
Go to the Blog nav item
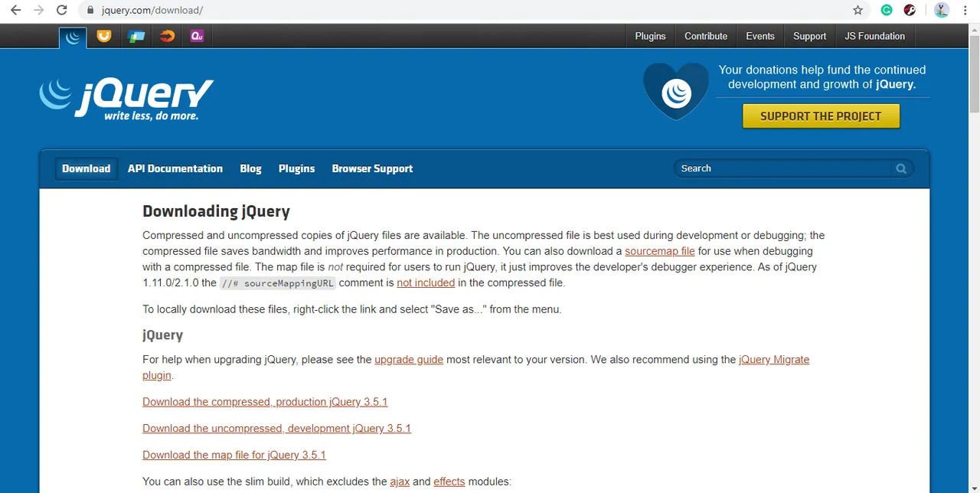click(250, 168)
